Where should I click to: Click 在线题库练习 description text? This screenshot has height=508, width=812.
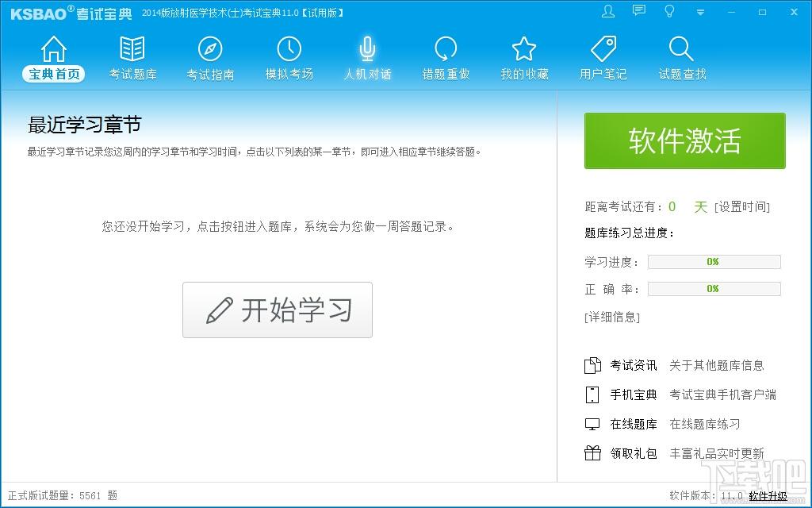705,424
